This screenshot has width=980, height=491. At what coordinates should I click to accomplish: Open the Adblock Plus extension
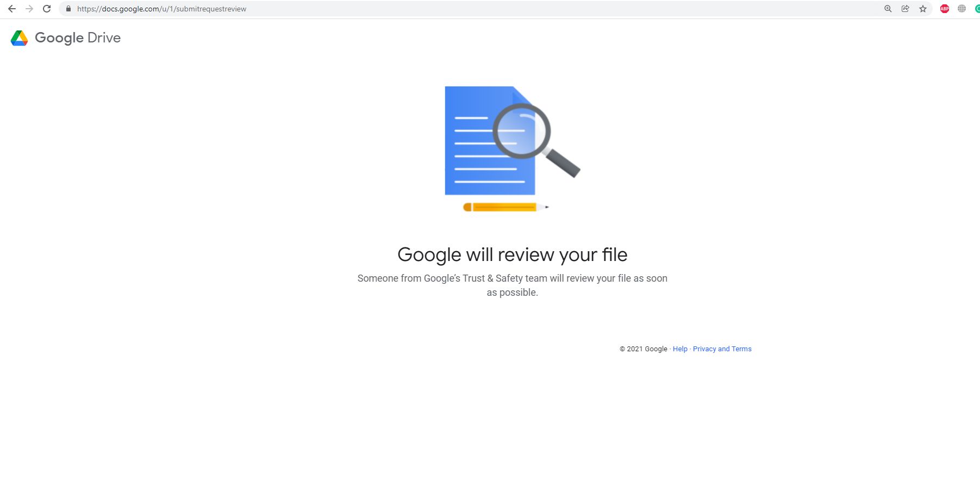pos(945,9)
